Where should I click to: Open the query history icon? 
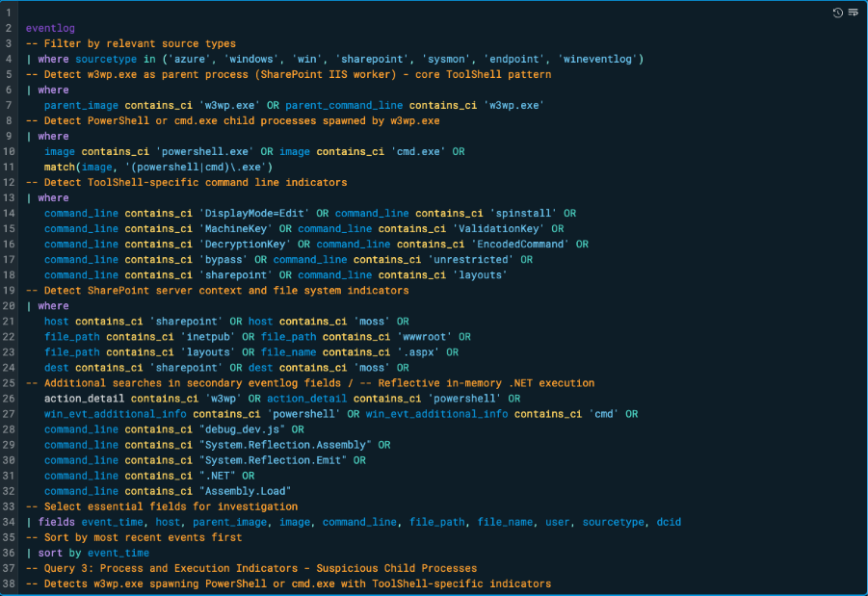tap(837, 12)
